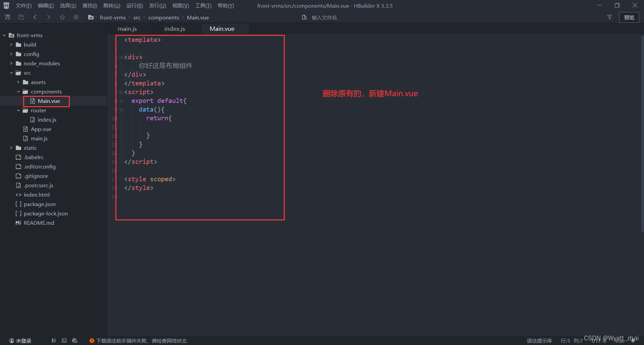Click the filter funnel icon

click(609, 17)
